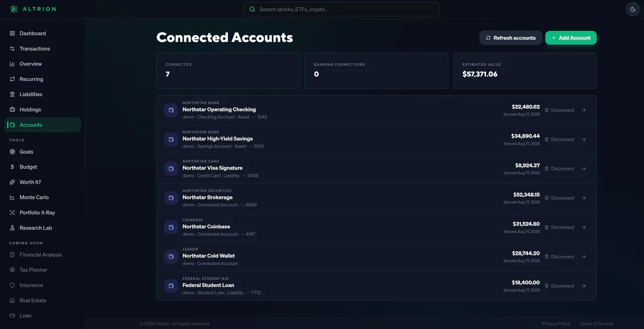The image size is (644, 329).
Task: Disconnect the Northstar Brokerage account
Action: [559, 198]
